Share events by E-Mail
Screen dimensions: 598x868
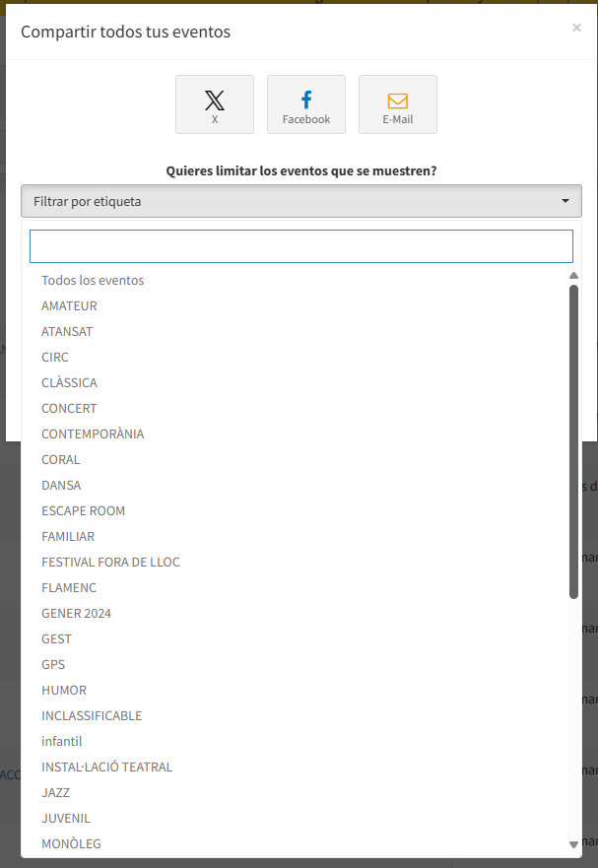397,104
